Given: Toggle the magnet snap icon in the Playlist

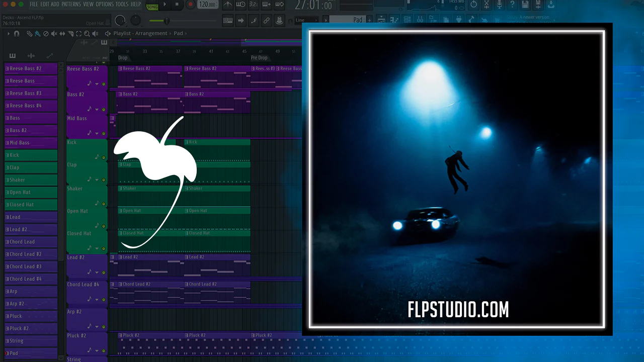Looking at the screenshot, I should [x=17, y=34].
